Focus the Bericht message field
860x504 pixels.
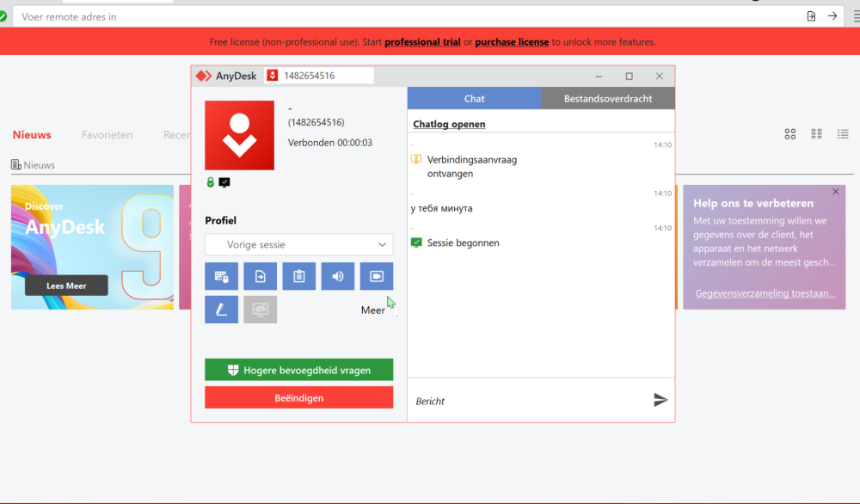[529, 401]
